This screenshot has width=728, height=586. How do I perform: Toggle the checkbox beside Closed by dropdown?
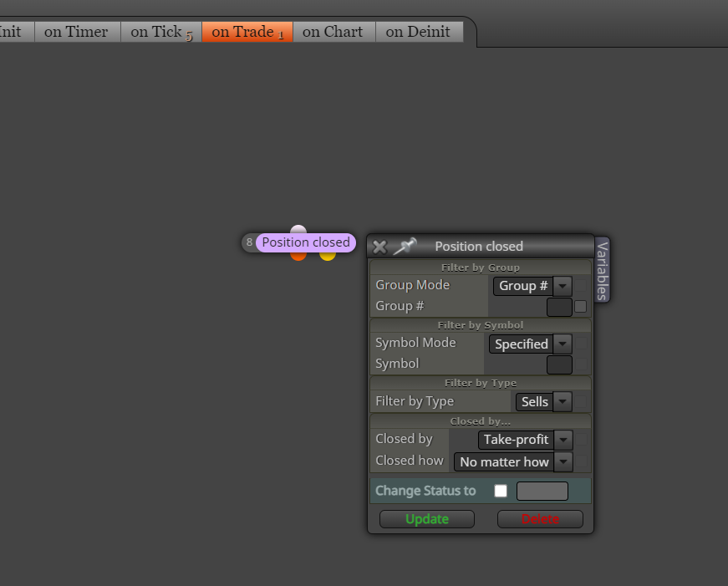click(581, 439)
